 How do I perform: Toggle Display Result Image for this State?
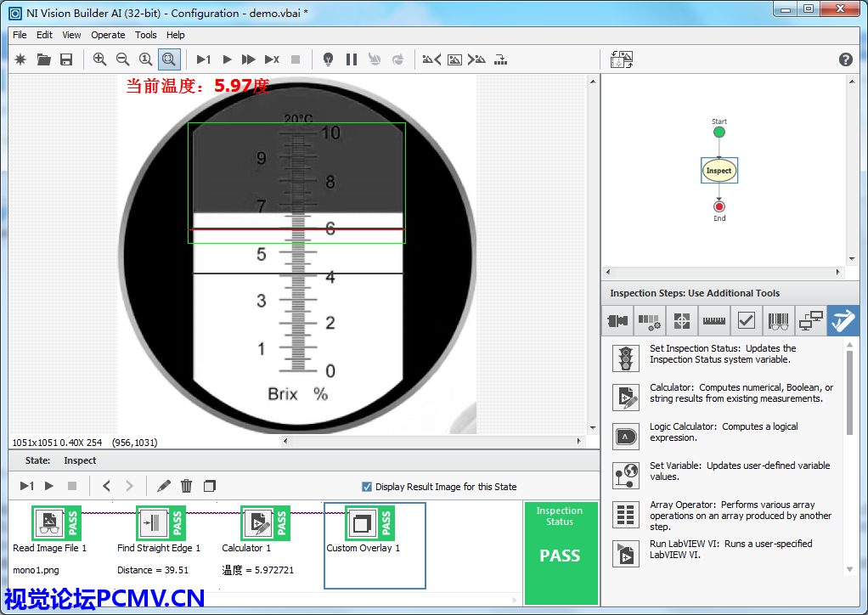pyautogui.click(x=367, y=487)
